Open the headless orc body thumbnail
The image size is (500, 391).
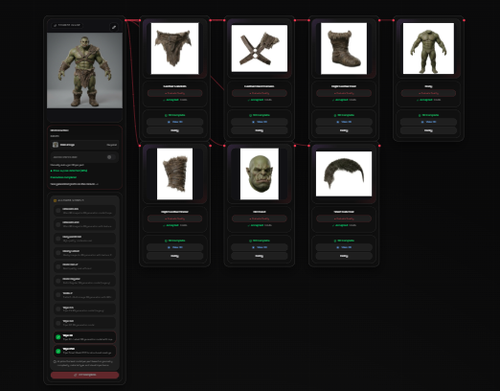428,48
